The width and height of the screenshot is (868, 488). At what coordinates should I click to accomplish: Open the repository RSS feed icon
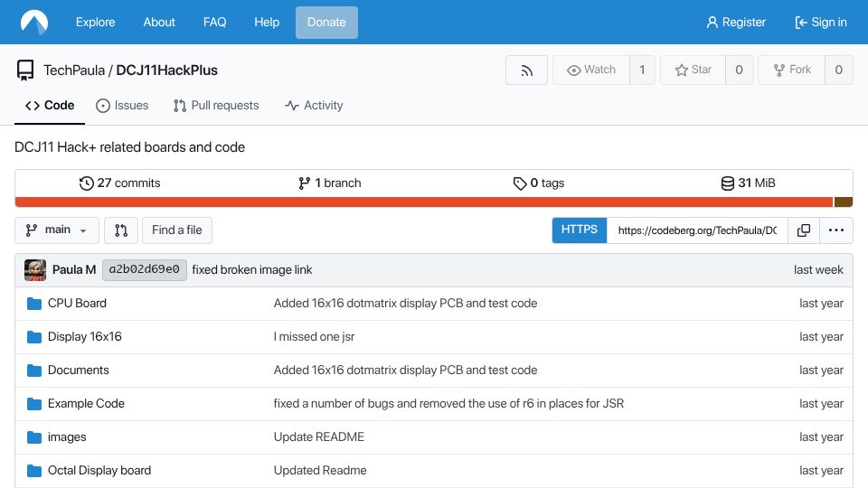[526, 70]
